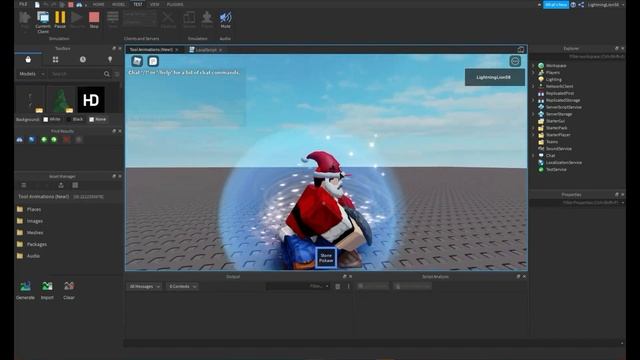
Task: Expand the ReplicatedStorage node
Action: (533, 100)
